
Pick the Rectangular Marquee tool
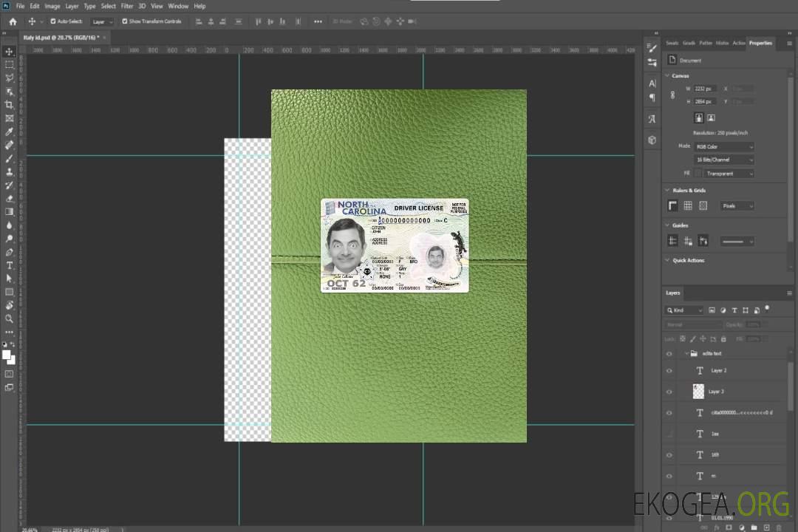point(10,64)
